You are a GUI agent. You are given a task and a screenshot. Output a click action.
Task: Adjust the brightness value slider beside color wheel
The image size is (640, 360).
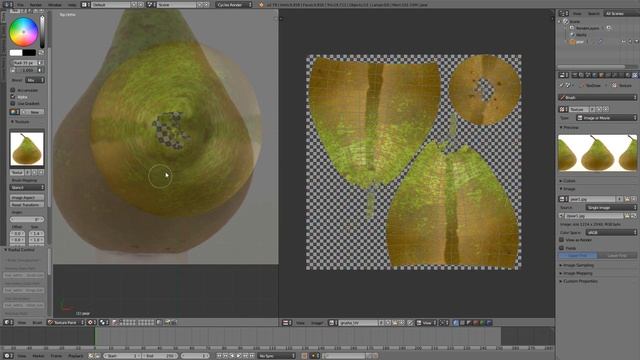tap(42, 31)
